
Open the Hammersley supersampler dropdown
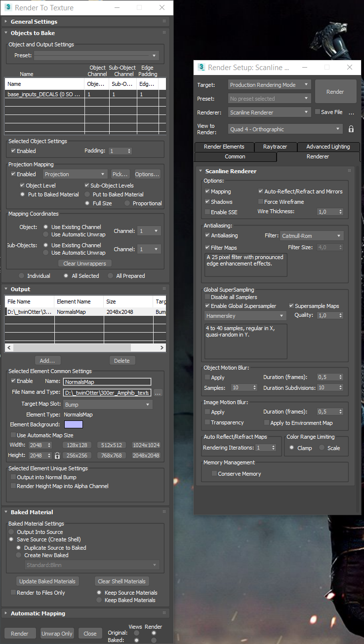click(245, 315)
